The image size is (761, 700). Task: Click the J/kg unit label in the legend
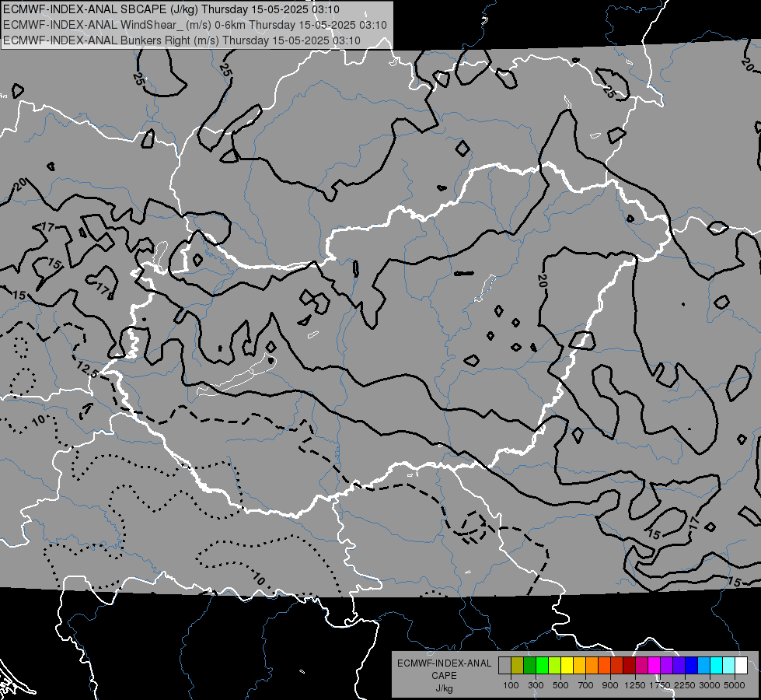[444, 688]
